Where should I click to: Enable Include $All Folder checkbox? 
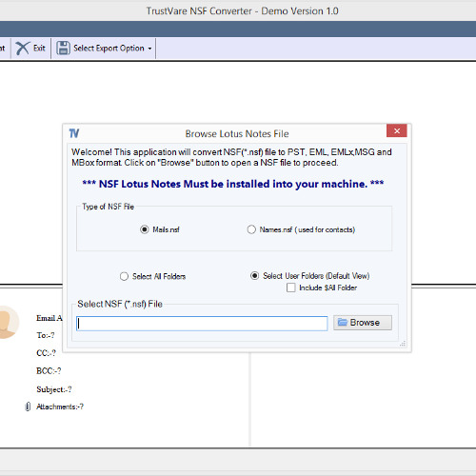point(291,288)
